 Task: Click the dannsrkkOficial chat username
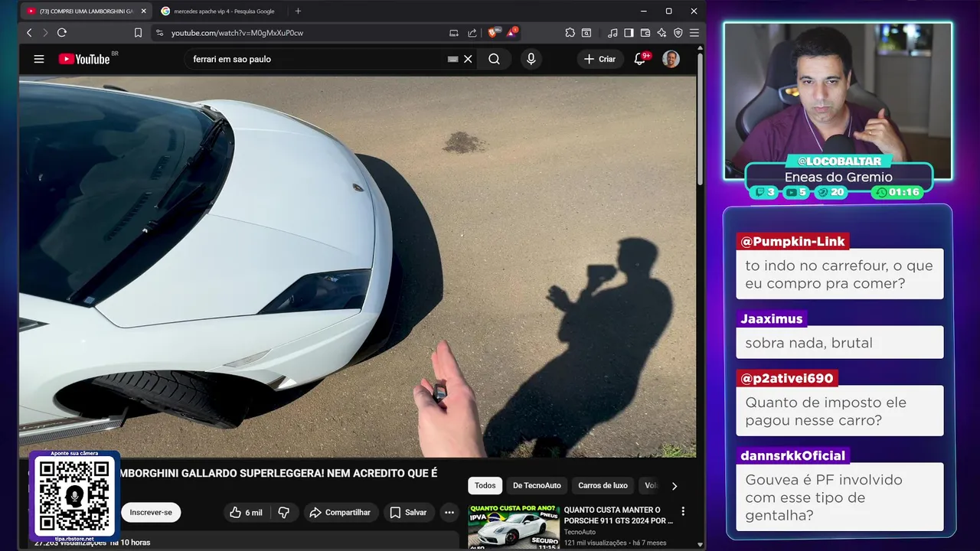click(x=793, y=455)
